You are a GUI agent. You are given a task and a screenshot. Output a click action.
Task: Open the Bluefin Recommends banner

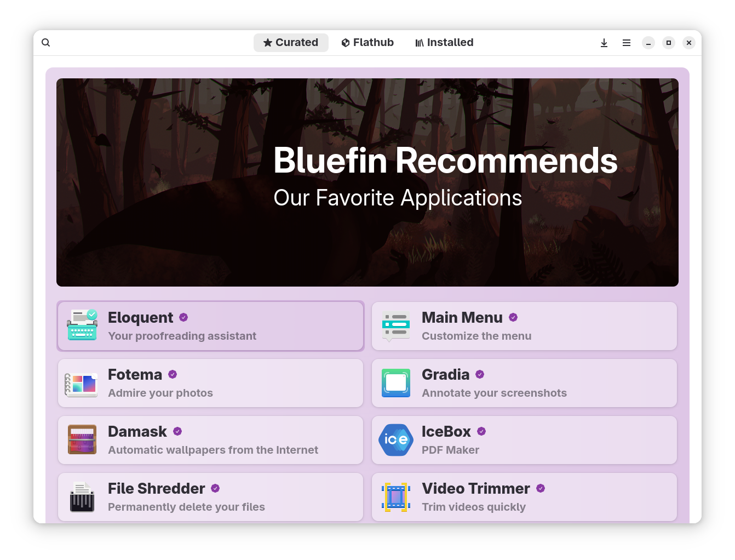coord(367,182)
